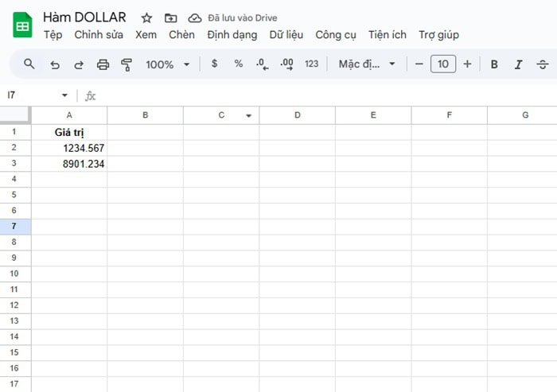557x392 pixels.
Task: Move document using the folder icon
Action: pyautogui.click(x=170, y=17)
